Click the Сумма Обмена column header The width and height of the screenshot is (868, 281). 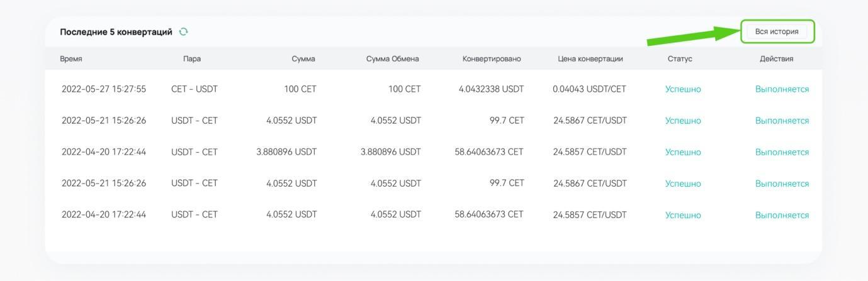(392, 59)
